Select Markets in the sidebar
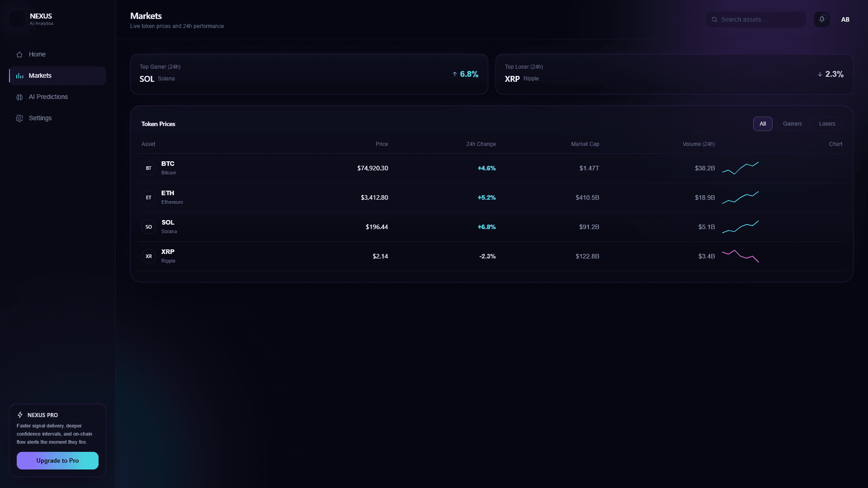Image resolution: width=868 pixels, height=488 pixels. [x=57, y=75]
